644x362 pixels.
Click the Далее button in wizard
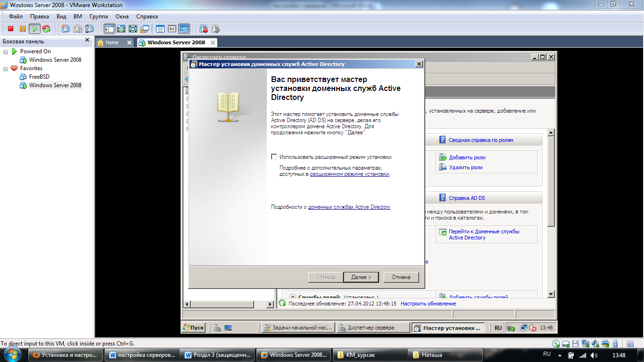tap(361, 277)
